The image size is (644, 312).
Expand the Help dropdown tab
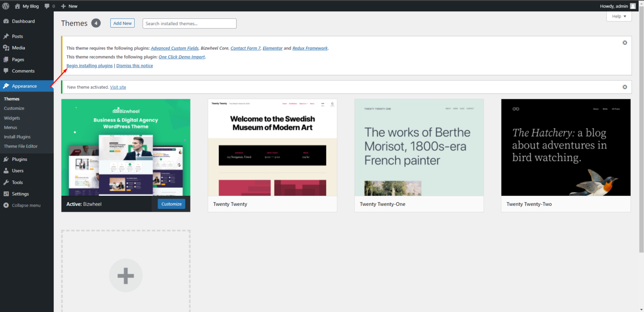(x=619, y=16)
